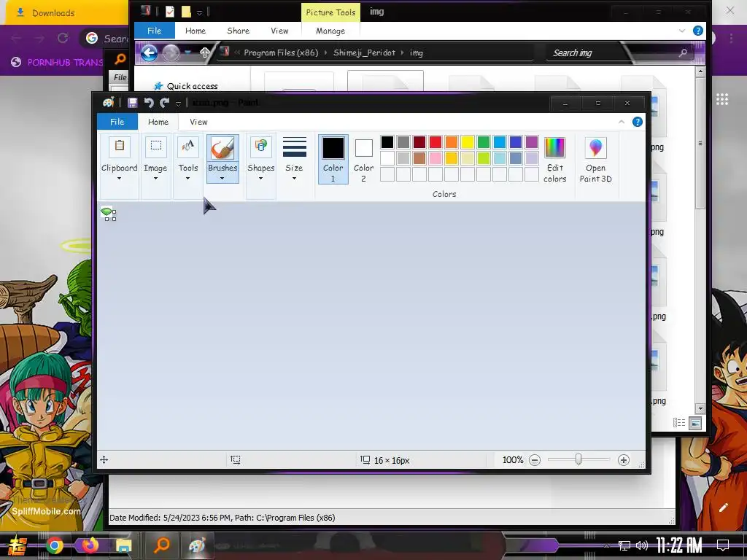Image resolution: width=747 pixels, height=560 pixels.
Task: Click Explorer's Up one level arrow
Action: (x=205, y=52)
